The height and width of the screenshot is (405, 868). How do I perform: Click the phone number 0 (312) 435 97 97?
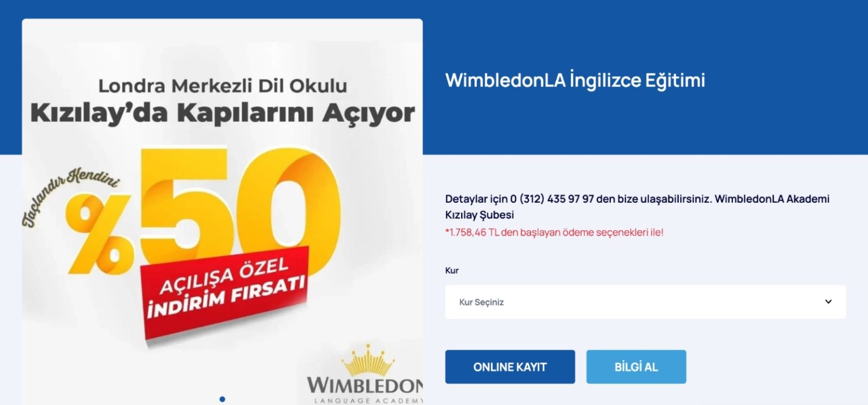[x=552, y=199]
